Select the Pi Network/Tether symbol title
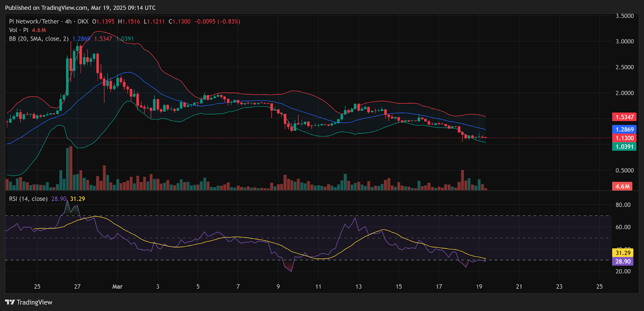This screenshot has height=311, width=644. 34,21
